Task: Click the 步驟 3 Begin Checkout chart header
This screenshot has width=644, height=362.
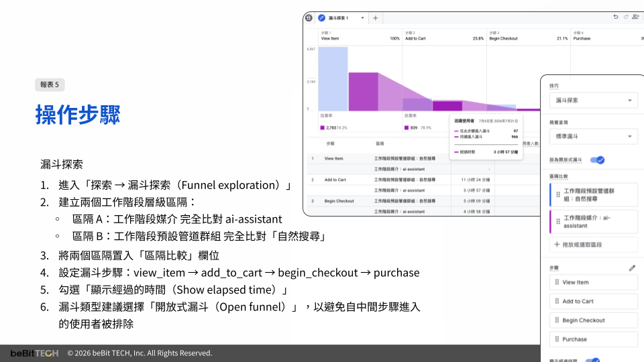Action: pyautogui.click(x=529, y=36)
